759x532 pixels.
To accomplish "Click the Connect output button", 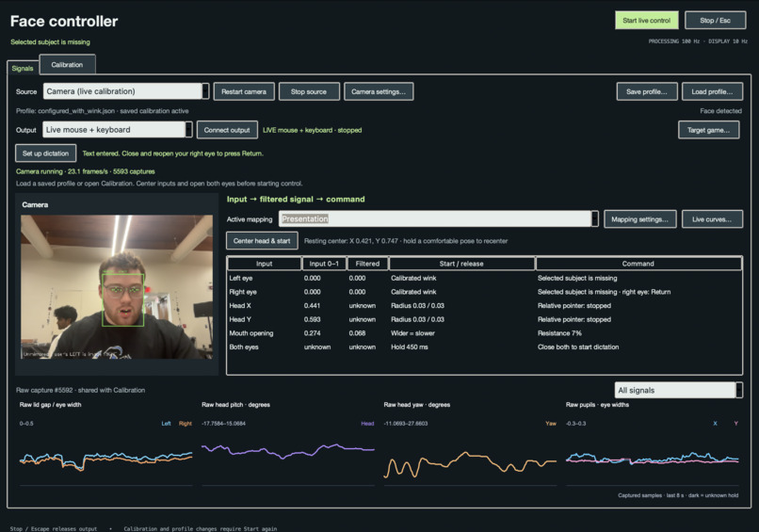I will point(227,130).
